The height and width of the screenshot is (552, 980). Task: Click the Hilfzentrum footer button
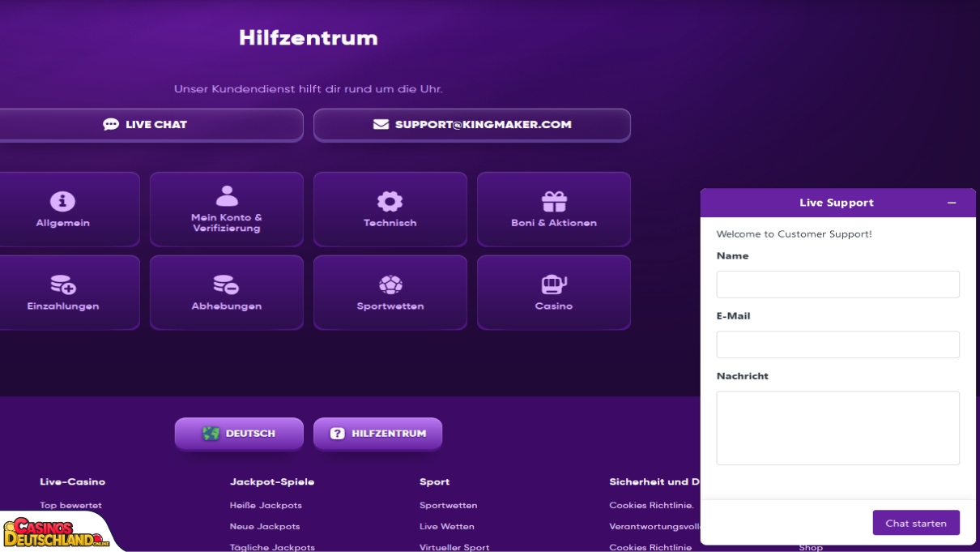click(x=378, y=434)
